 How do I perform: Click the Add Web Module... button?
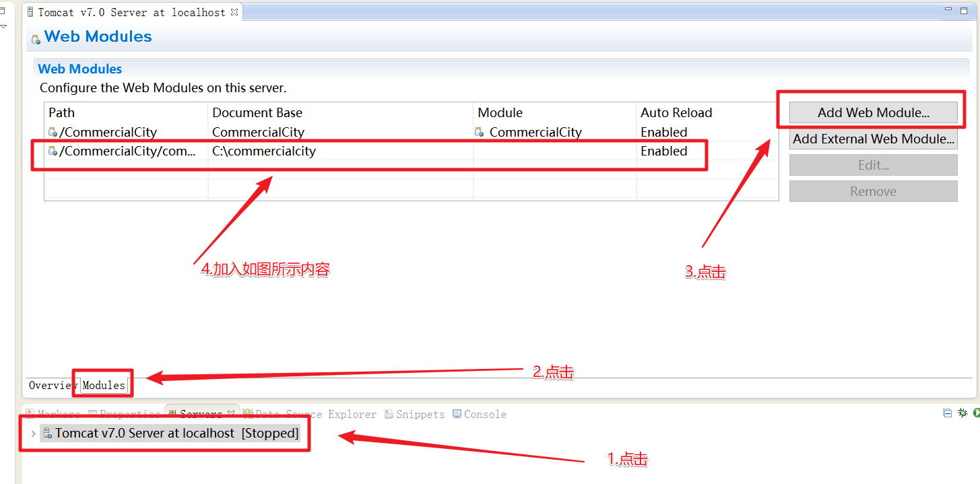click(x=874, y=112)
